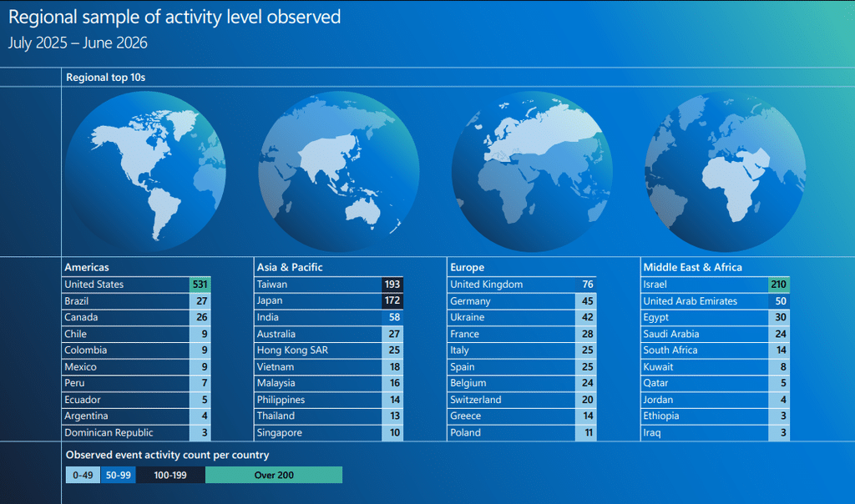The width and height of the screenshot is (855, 504).
Task: Click the "South Africa" row label
Action: point(670,350)
